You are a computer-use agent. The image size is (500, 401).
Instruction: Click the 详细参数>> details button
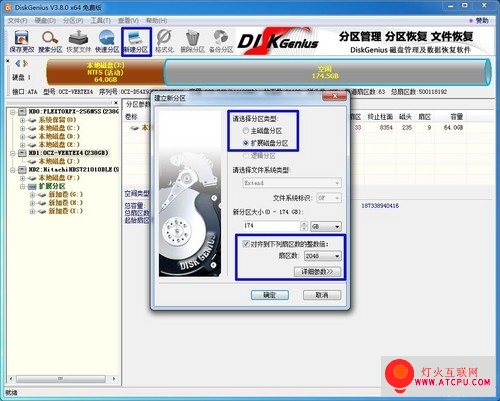[318, 272]
